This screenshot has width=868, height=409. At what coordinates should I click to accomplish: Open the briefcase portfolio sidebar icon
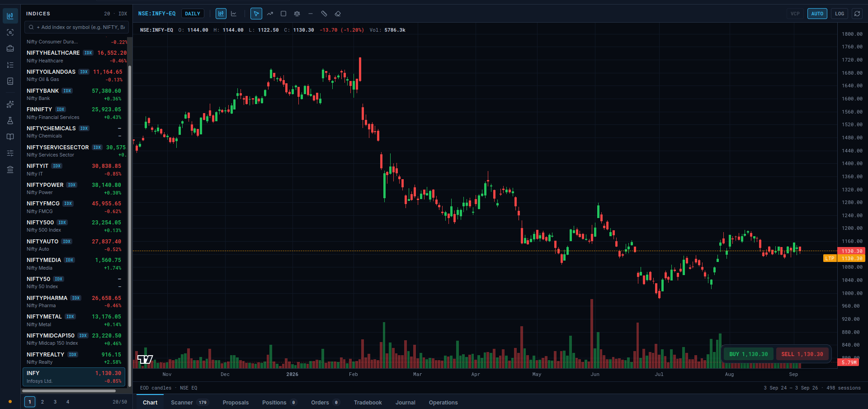[x=10, y=48]
